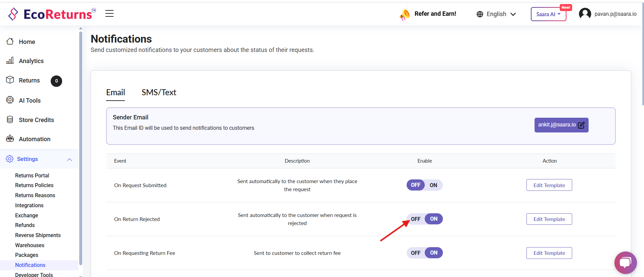Open AI Tools chip icon

[x=10, y=100]
